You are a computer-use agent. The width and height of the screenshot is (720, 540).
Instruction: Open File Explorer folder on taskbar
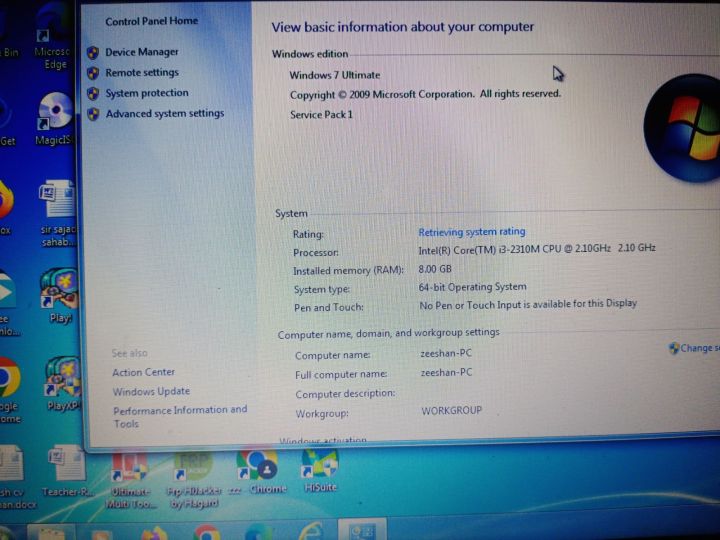[x=50, y=533]
